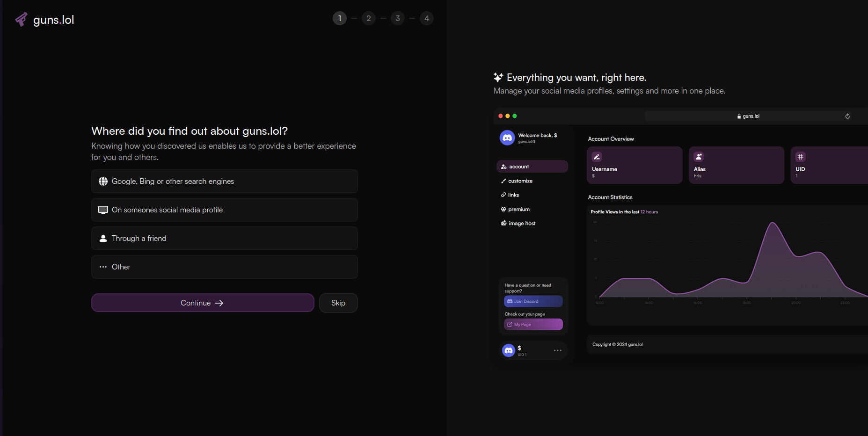This screenshot has height=436, width=868.
Task: Click the Join Discord button
Action: (x=533, y=301)
